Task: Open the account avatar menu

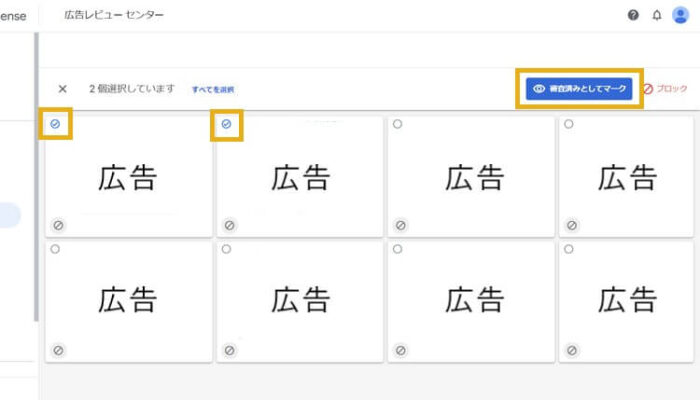Action: [x=680, y=15]
